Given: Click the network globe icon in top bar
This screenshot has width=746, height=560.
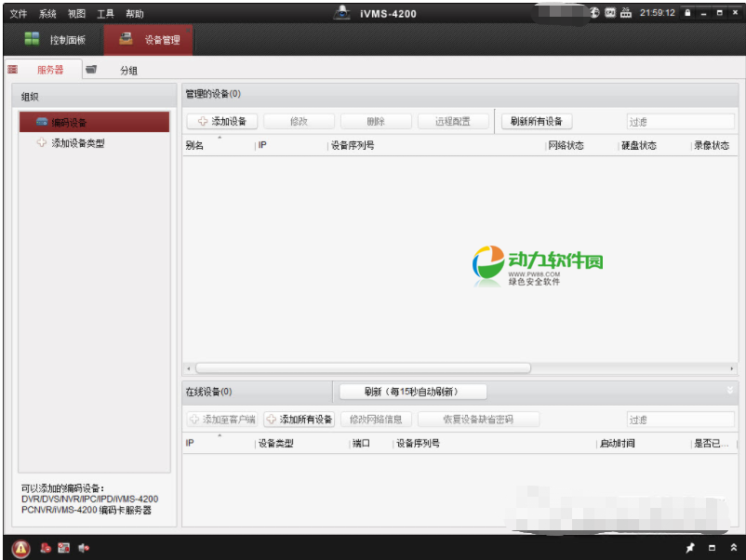Looking at the screenshot, I should [x=594, y=13].
